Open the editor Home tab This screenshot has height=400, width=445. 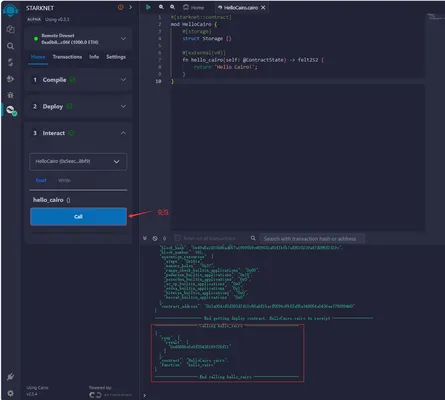193,7
